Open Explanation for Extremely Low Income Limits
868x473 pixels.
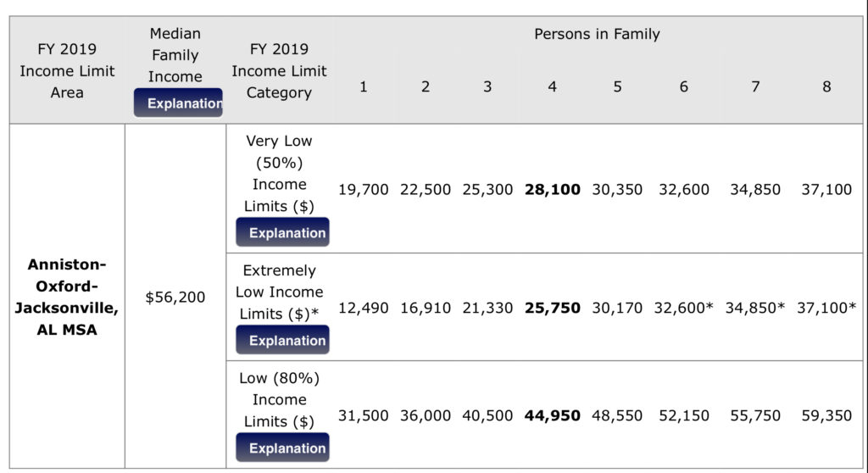click(x=282, y=340)
